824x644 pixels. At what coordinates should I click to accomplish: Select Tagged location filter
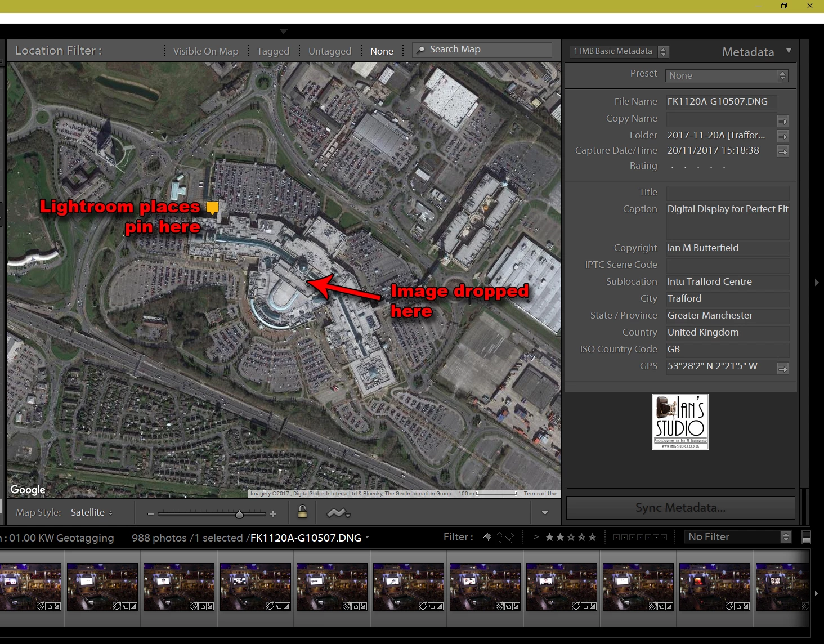click(x=273, y=51)
